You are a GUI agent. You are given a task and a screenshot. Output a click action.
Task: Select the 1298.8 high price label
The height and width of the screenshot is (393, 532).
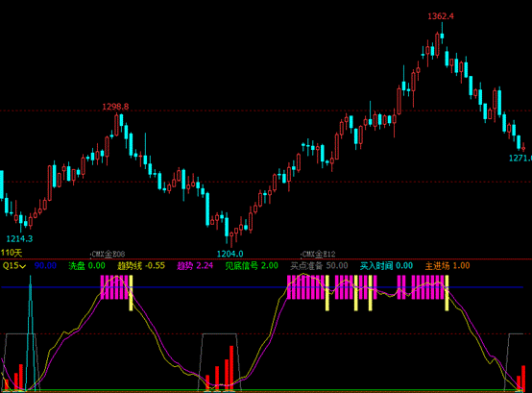[115, 107]
